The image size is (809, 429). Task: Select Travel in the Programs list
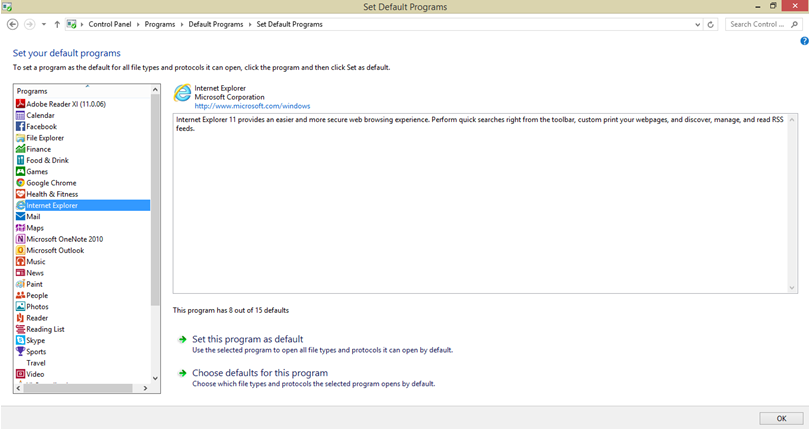(36, 363)
